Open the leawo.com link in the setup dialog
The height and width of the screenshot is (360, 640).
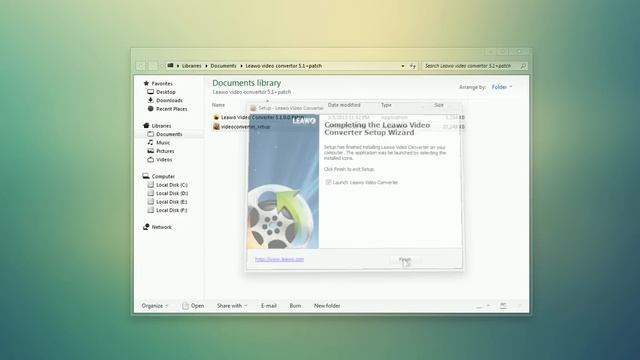click(279, 259)
